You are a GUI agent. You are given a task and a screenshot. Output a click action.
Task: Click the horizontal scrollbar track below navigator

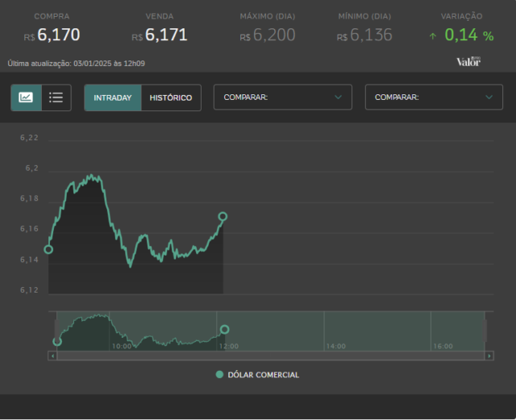click(271, 356)
